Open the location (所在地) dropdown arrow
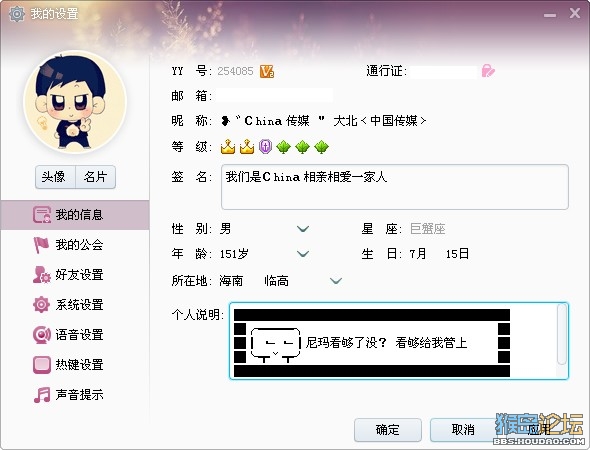The height and width of the screenshot is (450, 590). 336,281
